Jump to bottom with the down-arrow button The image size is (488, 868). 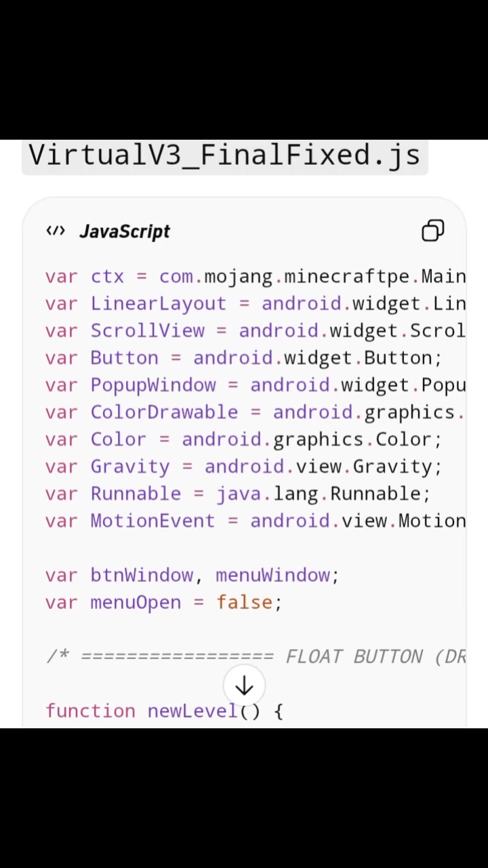[244, 686]
